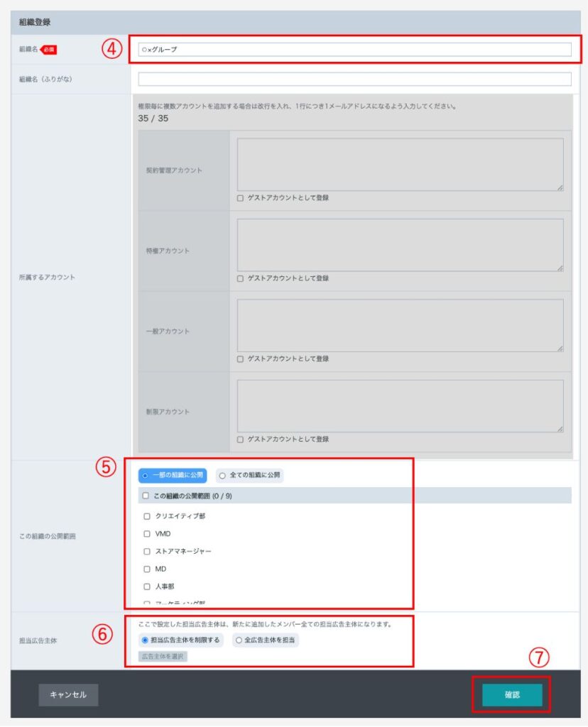
Task: Click the 一般アカウント text area
Action: point(400,325)
